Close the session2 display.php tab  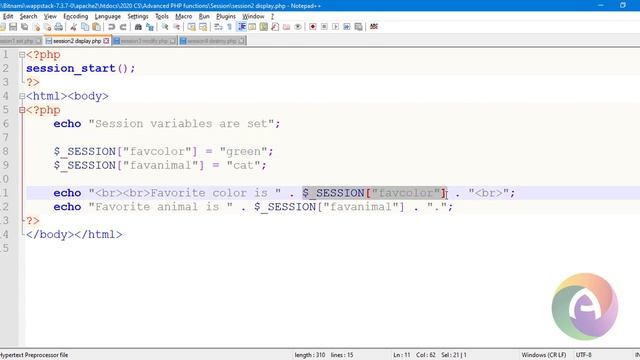pyautogui.click(x=106, y=41)
